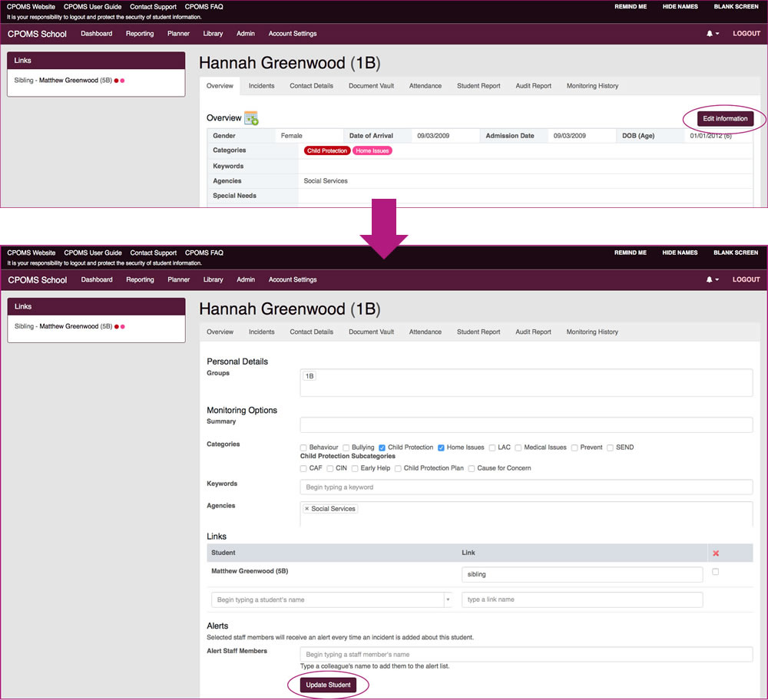Click REMIND ME on the Overview page
The height and width of the screenshot is (700, 768).
[x=631, y=7]
